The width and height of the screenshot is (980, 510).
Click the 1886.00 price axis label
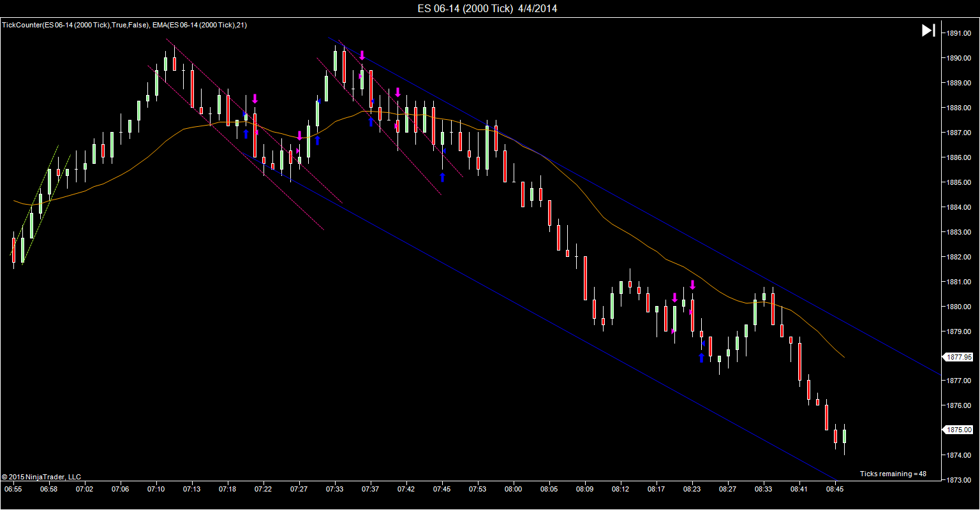(958, 157)
